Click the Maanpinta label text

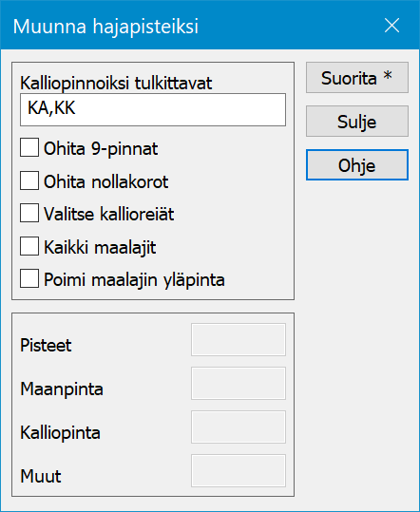point(62,389)
